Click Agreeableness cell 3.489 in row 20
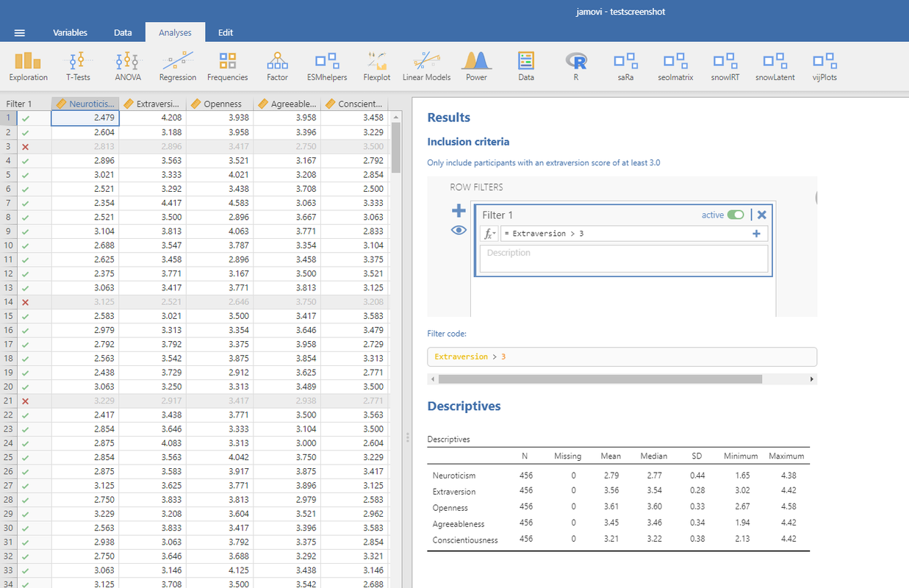The image size is (909, 588). [x=287, y=387]
